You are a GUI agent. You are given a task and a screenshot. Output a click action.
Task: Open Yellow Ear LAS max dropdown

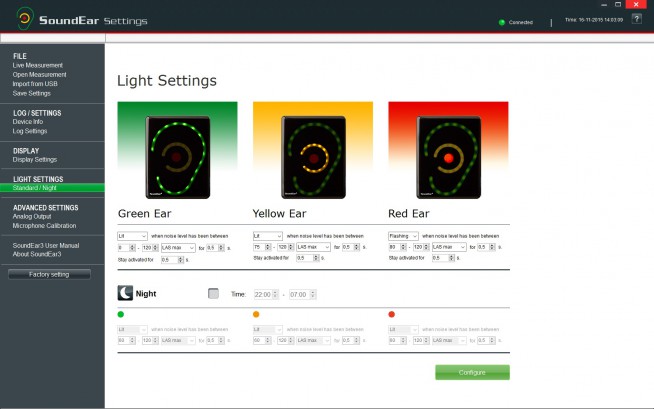pos(314,247)
